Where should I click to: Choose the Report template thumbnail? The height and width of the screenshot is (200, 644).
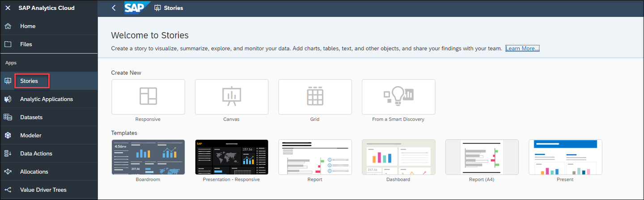click(315, 157)
